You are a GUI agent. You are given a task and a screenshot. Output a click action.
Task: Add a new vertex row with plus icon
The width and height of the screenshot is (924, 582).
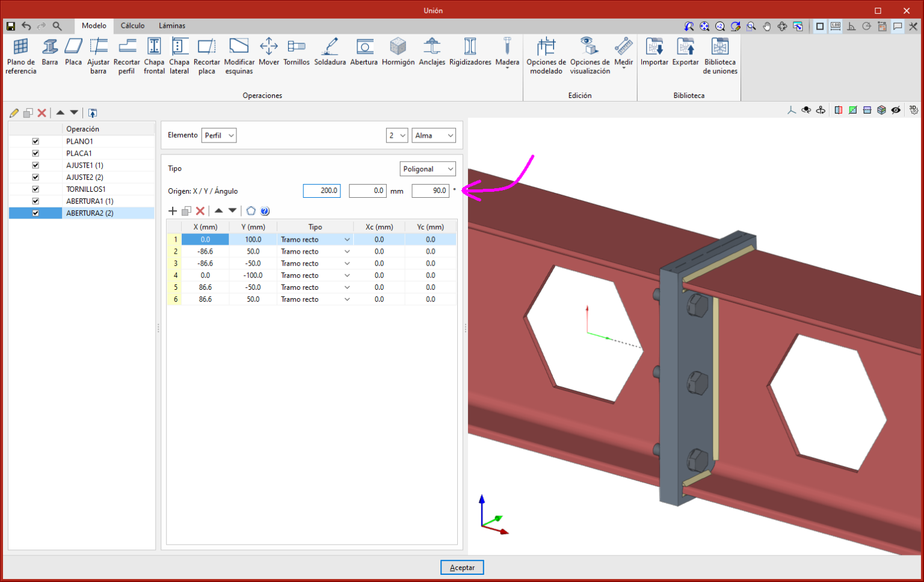point(173,211)
